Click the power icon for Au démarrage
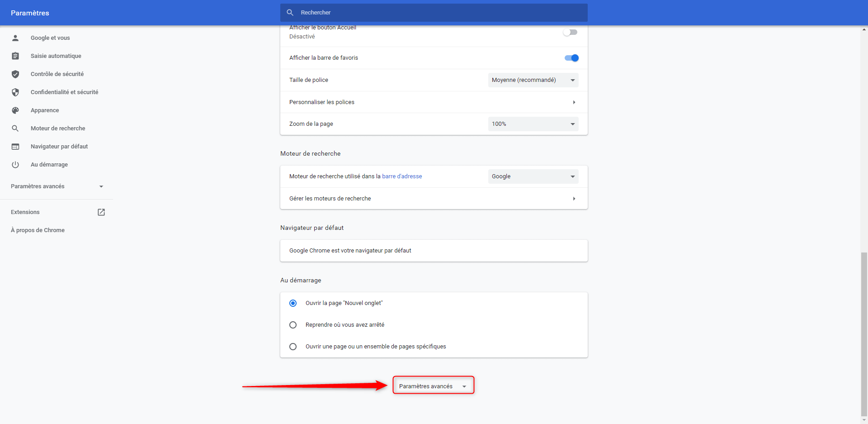Image resolution: width=868 pixels, height=424 pixels. (x=15, y=165)
